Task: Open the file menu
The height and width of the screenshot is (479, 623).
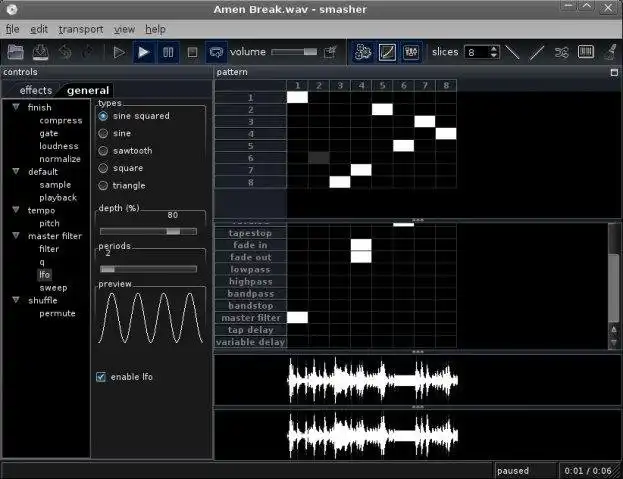Action: 12,29
